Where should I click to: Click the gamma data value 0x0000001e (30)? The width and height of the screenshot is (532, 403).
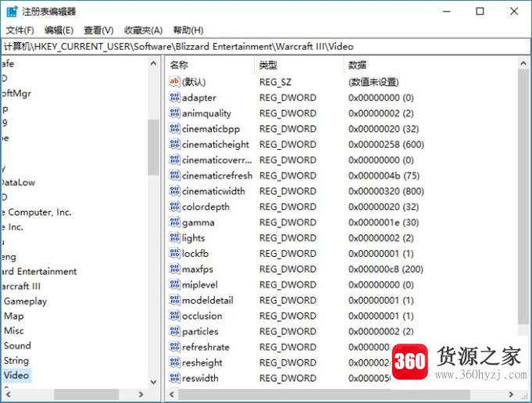click(384, 222)
